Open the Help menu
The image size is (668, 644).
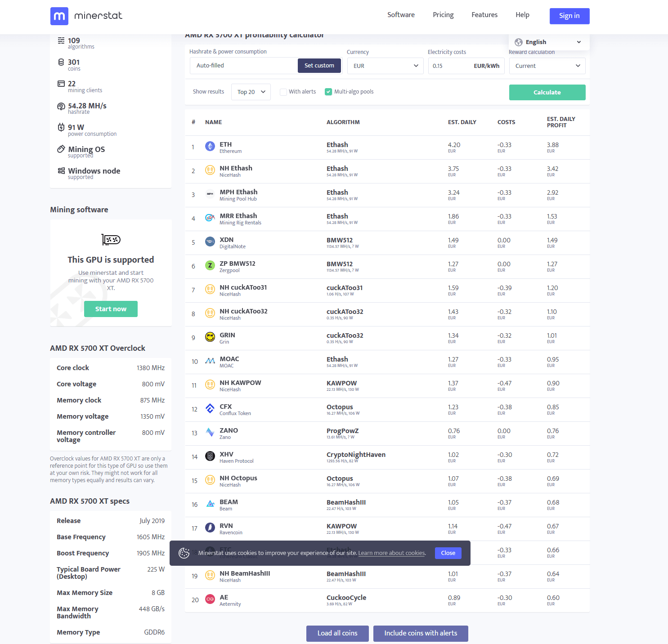pyautogui.click(x=522, y=15)
